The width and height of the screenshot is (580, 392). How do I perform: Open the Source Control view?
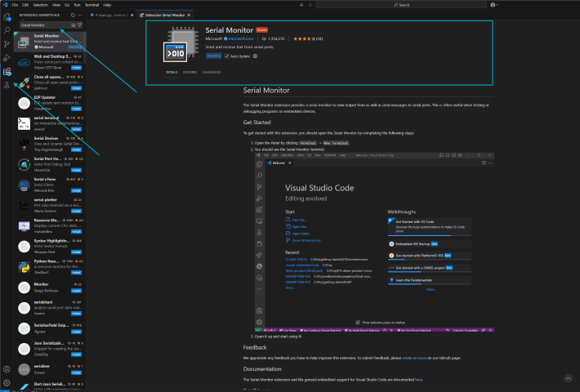tap(7, 44)
